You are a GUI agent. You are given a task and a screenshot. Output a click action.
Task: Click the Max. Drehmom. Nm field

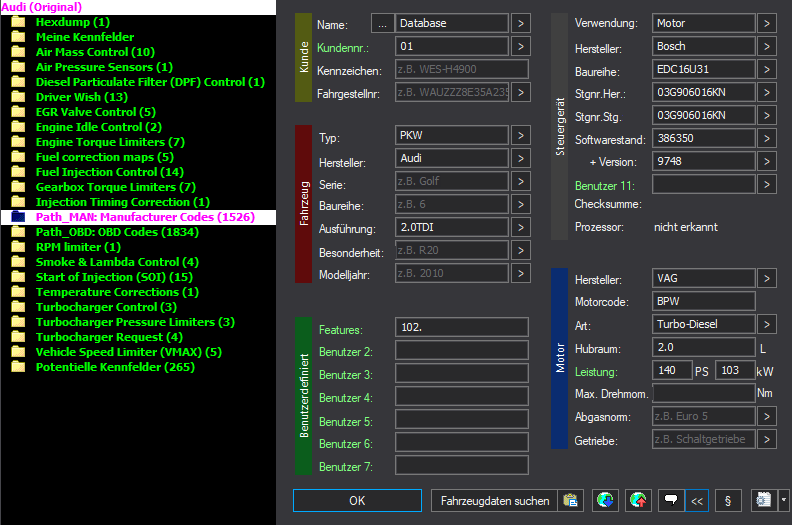click(704, 393)
